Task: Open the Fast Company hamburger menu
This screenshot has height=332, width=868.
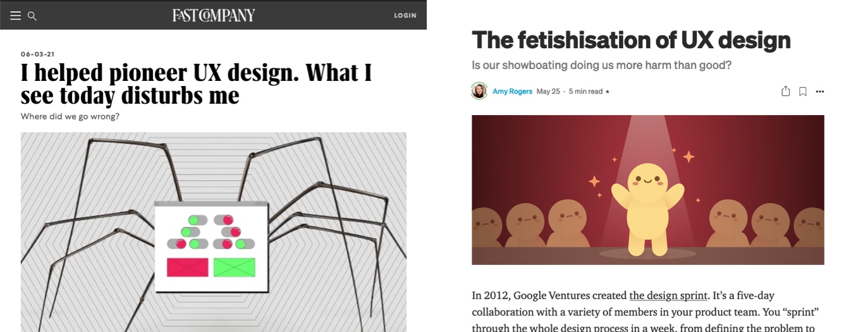Action: [x=15, y=16]
